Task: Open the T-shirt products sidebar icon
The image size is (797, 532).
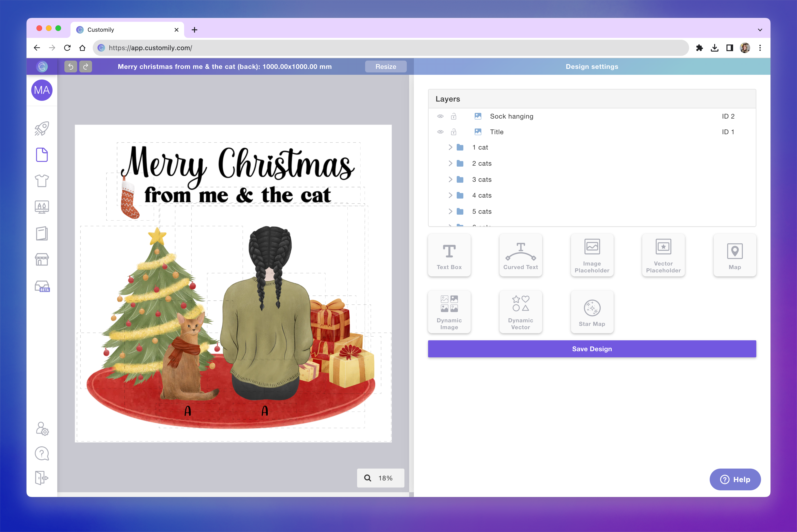Action: click(42, 181)
